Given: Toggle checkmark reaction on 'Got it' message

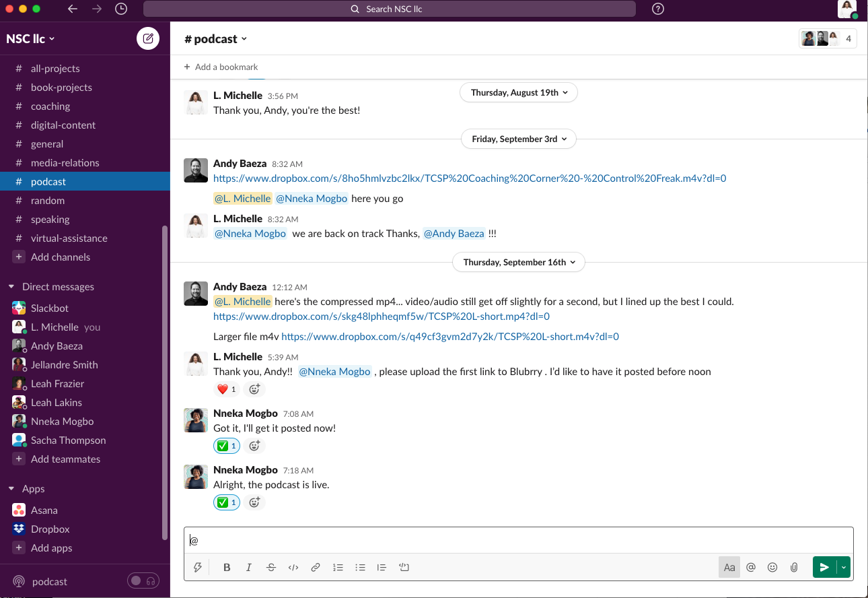Looking at the screenshot, I should 227,446.
